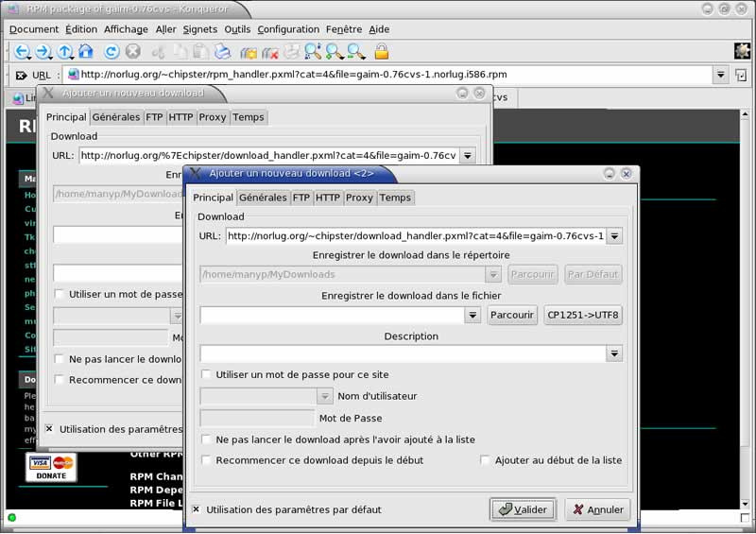Toggle 'Utilisation des paramètres par défaut' in the front dialog
The image size is (756, 534).
pos(197,509)
